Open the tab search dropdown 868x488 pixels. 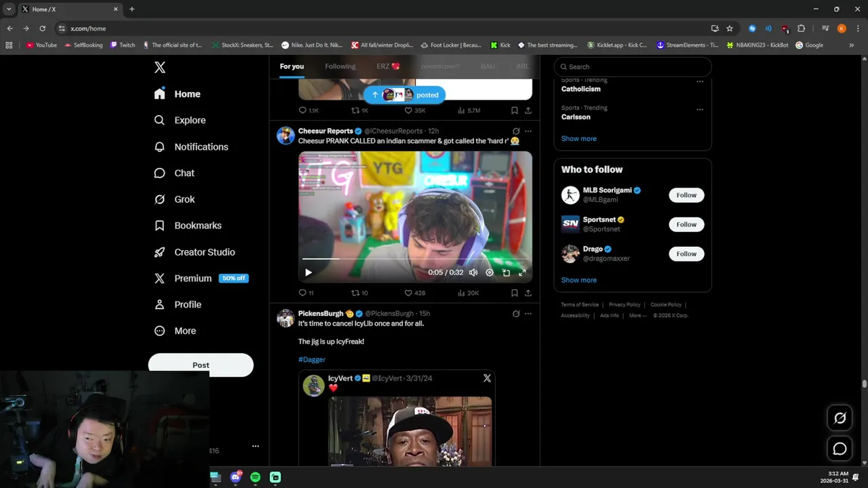[9, 9]
